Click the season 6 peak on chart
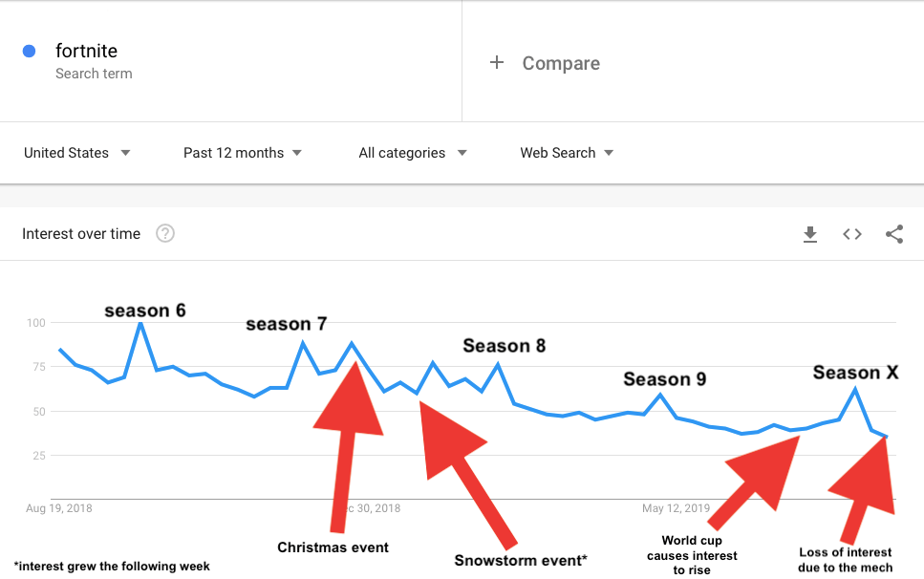924x579 pixels. tap(140, 323)
